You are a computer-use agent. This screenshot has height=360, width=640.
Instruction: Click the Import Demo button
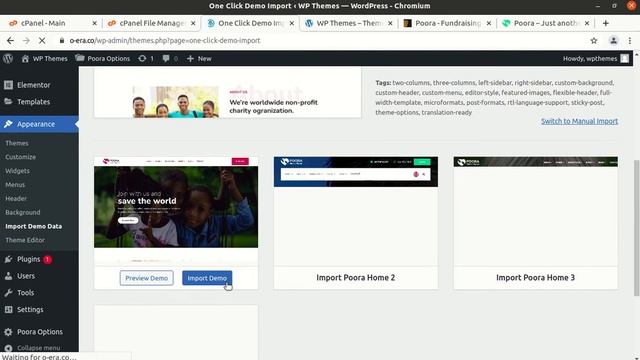[x=207, y=278]
